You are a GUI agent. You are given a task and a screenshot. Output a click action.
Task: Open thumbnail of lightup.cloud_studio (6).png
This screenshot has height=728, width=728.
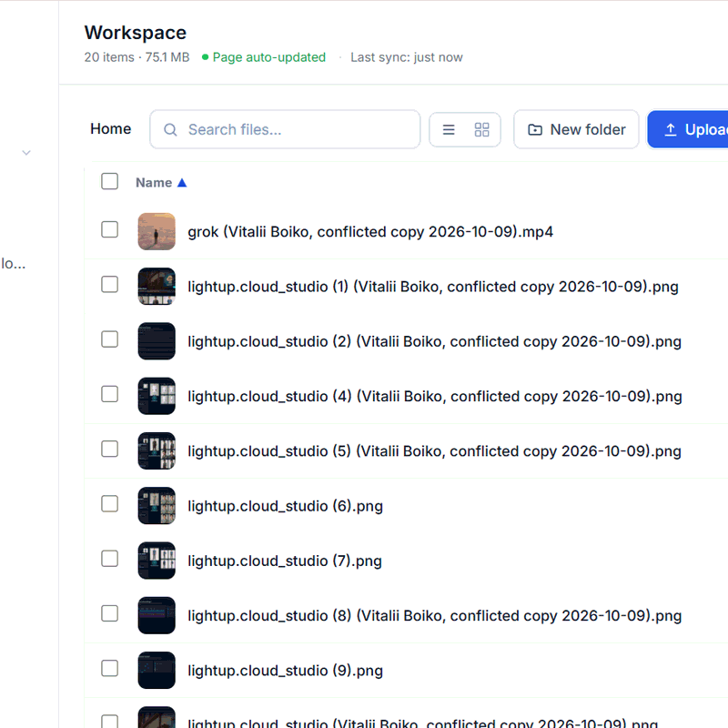coord(157,506)
